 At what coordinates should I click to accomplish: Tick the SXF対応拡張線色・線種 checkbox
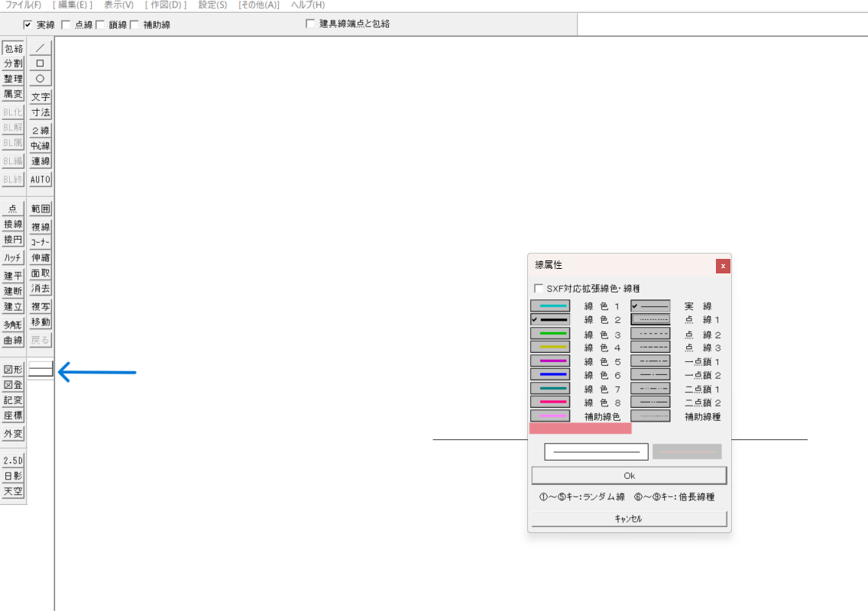point(539,289)
